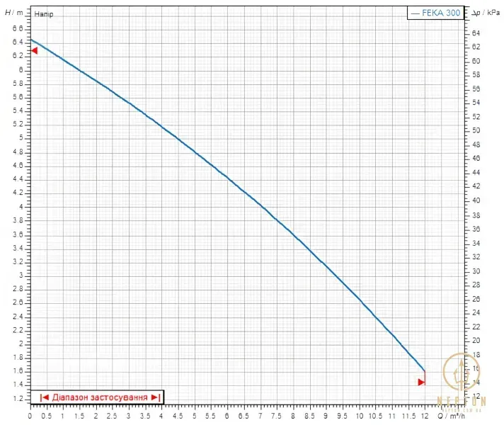Click the 6.4 value on H axis

click(x=18, y=42)
